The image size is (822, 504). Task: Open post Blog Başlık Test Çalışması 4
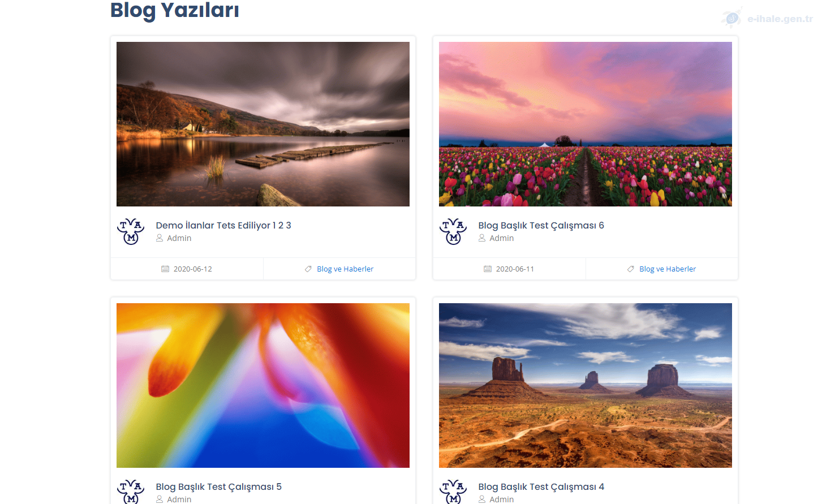(x=541, y=486)
